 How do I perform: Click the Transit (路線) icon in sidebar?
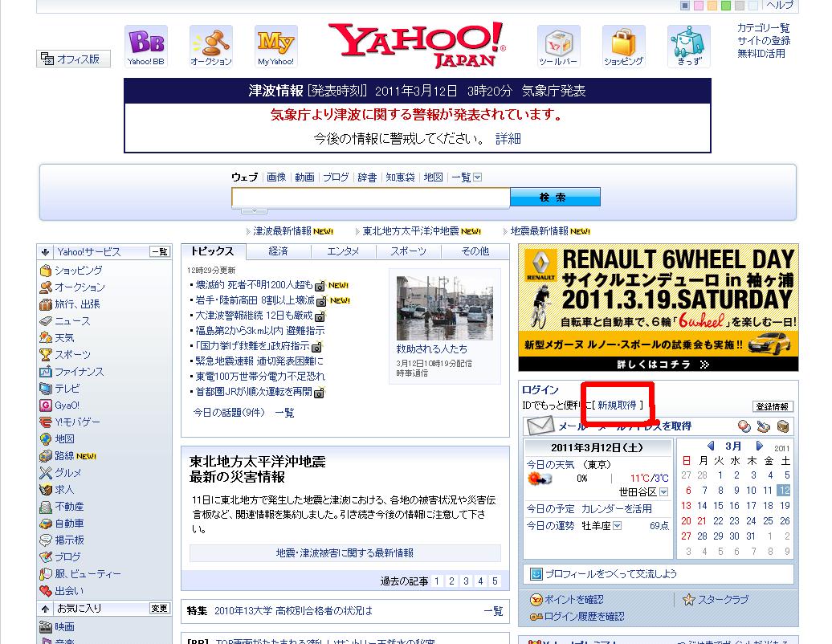coord(46,456)
